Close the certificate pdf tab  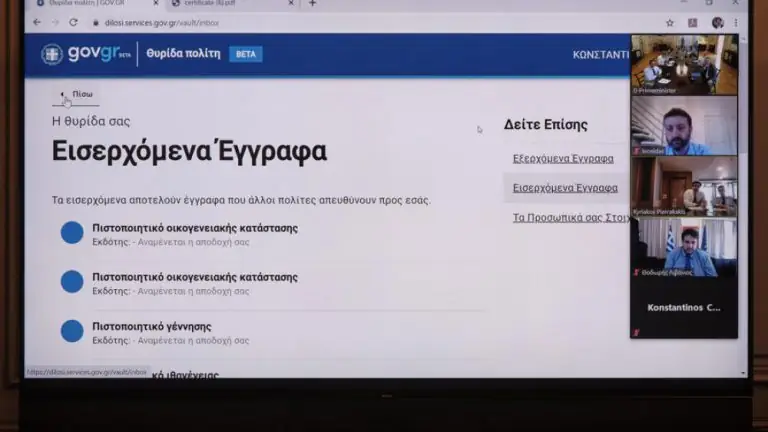coord(291,3)
